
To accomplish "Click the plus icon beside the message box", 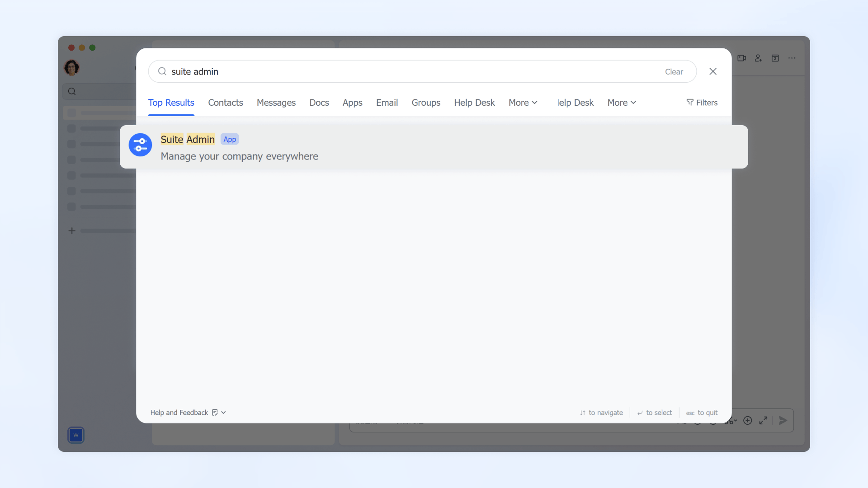I will [x=748, y=420].
